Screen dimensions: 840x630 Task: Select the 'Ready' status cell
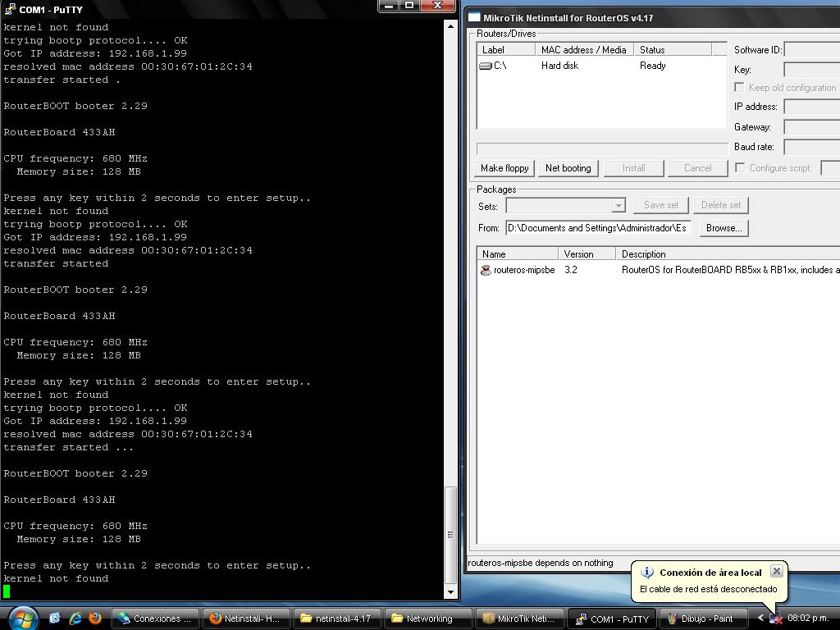tap(652, 66)
